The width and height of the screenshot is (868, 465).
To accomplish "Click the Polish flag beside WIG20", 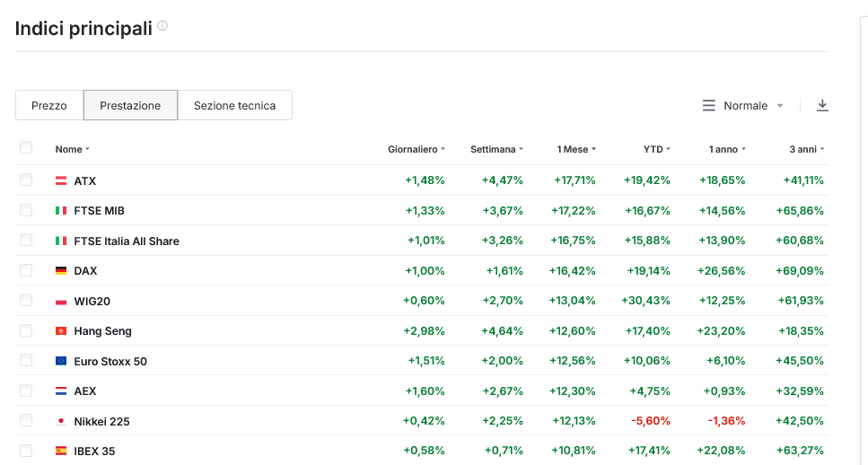I will [x=61, y=301].
